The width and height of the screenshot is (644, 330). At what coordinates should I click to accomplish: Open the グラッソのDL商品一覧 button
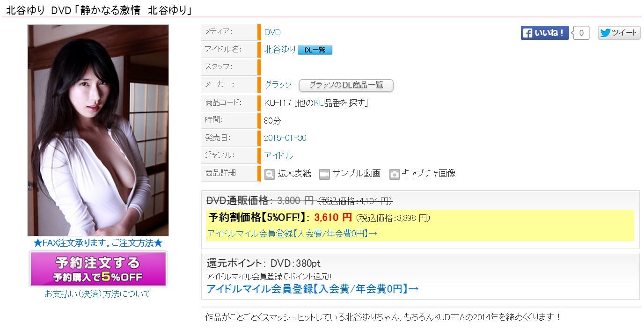coord(346,85)
